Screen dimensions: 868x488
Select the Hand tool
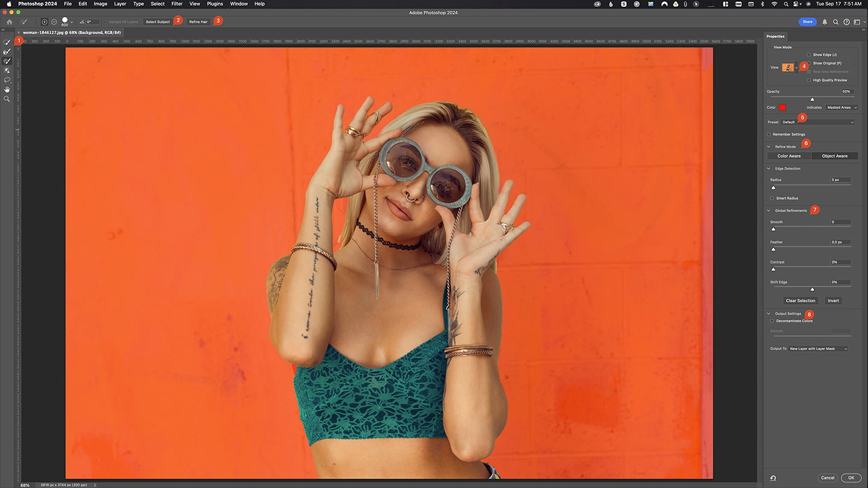(7, 89)
